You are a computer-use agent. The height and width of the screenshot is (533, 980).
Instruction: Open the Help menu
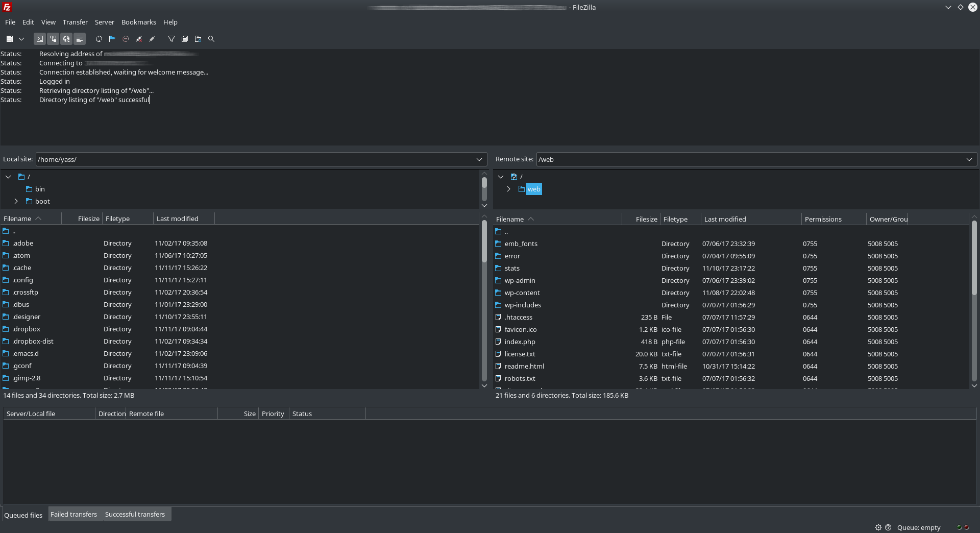(170, 22)
